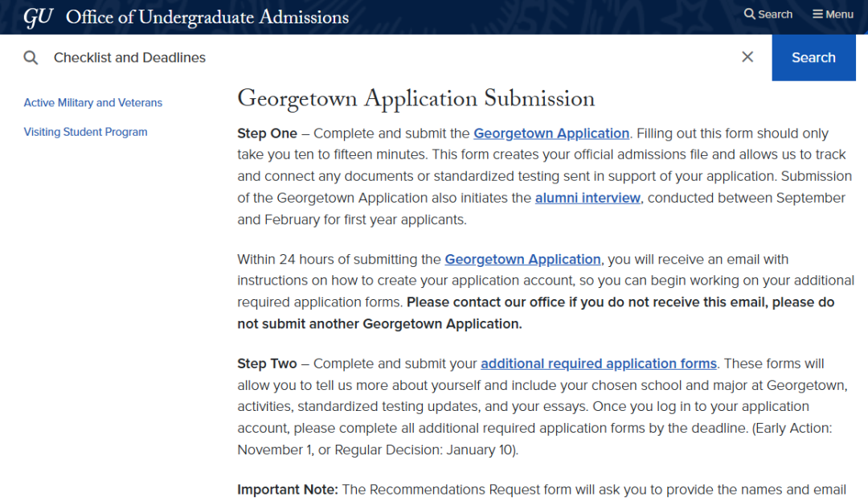Click the text 'November 1, or Regular Decision: January 10).'

(x=378, y=450)
